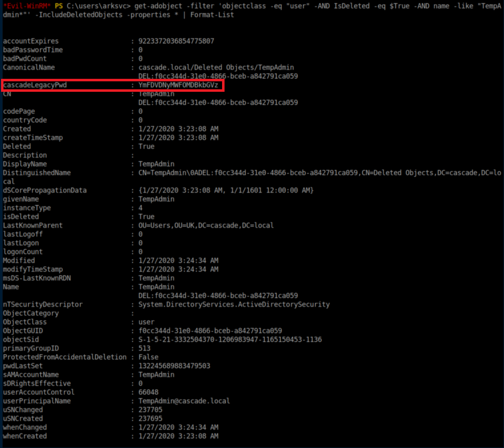
Task: Click the uSNChanged value 237705
Action: pos(150,410)
